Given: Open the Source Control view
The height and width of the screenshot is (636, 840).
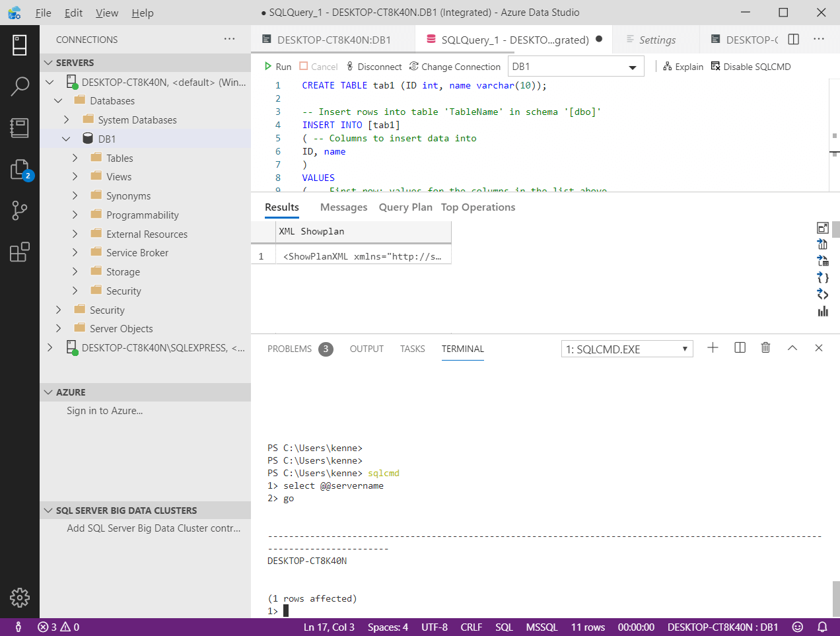Looking at the screenshot, I should coord(20,211).
